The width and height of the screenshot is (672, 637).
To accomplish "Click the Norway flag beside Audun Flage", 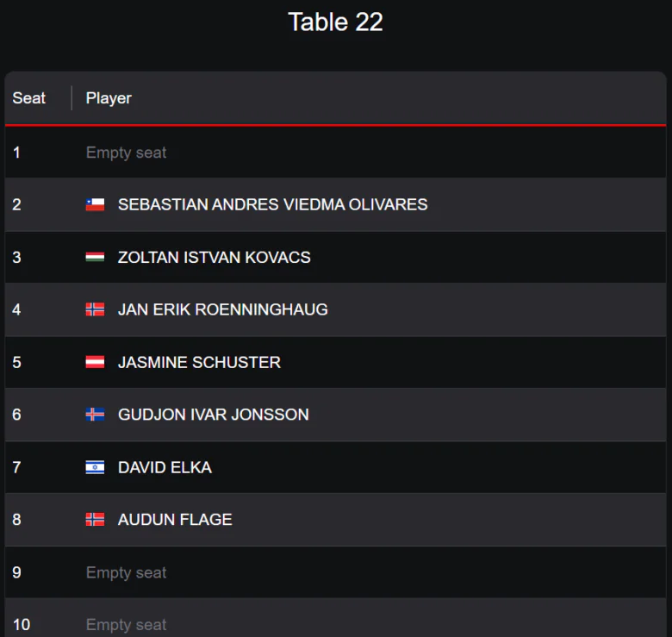I will (95, 520).
